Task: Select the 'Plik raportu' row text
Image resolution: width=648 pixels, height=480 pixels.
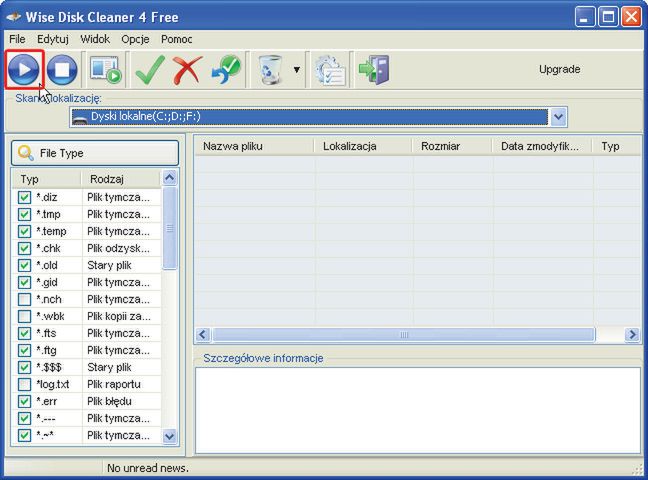Action: point(114,384)
